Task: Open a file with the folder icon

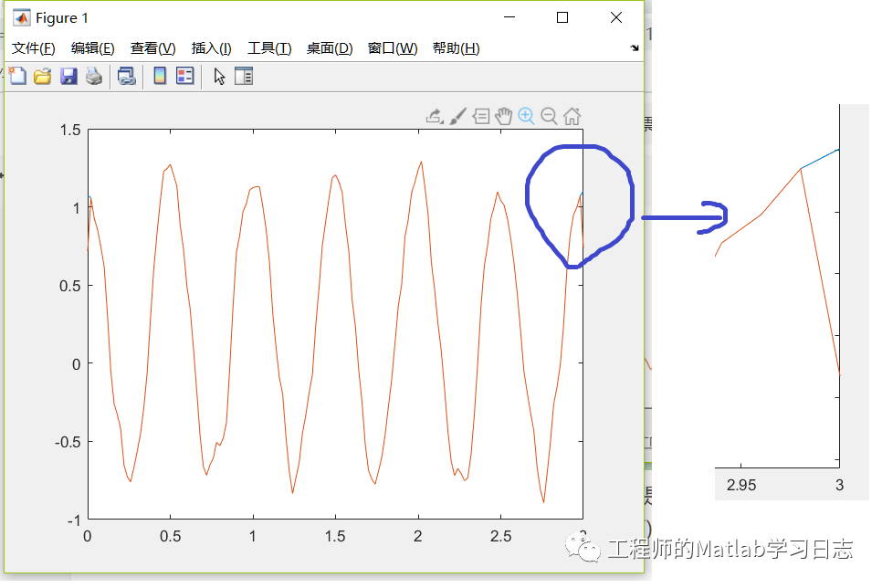Action: [42, 76]
